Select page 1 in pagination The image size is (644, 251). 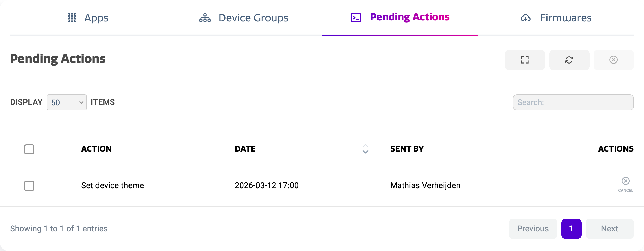pos(571,229)
